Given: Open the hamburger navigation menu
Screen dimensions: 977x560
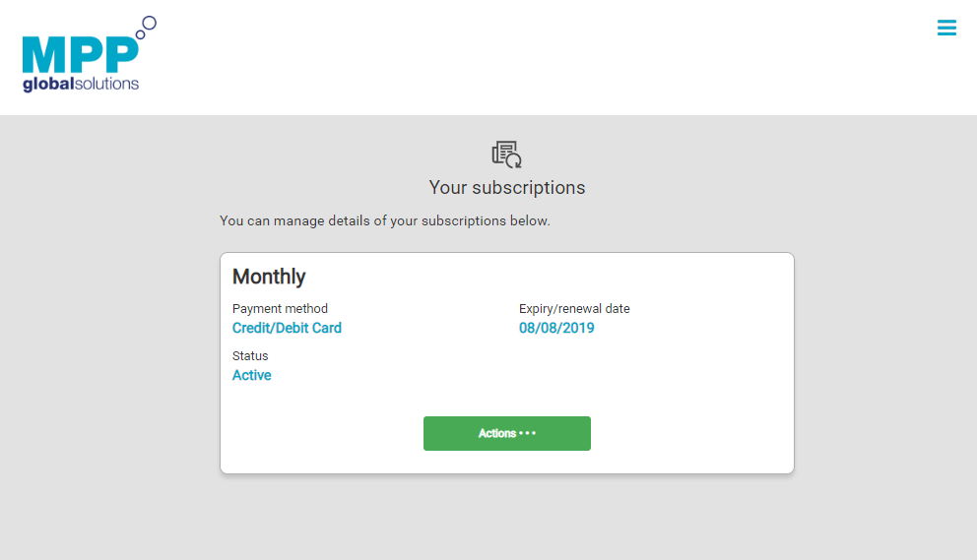Looking at the screenshot, I should tap(946, 28).
